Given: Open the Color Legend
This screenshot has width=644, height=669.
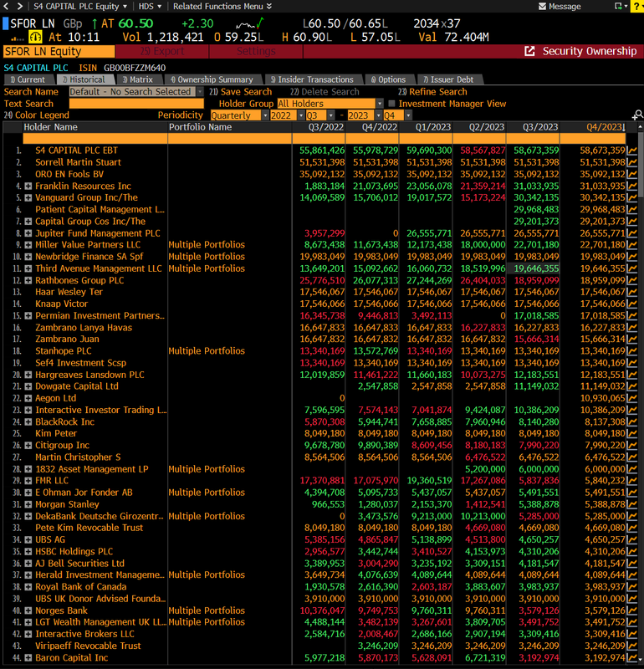Looking at the screenshot, I should pyautogui.click(x=36, y=115).
